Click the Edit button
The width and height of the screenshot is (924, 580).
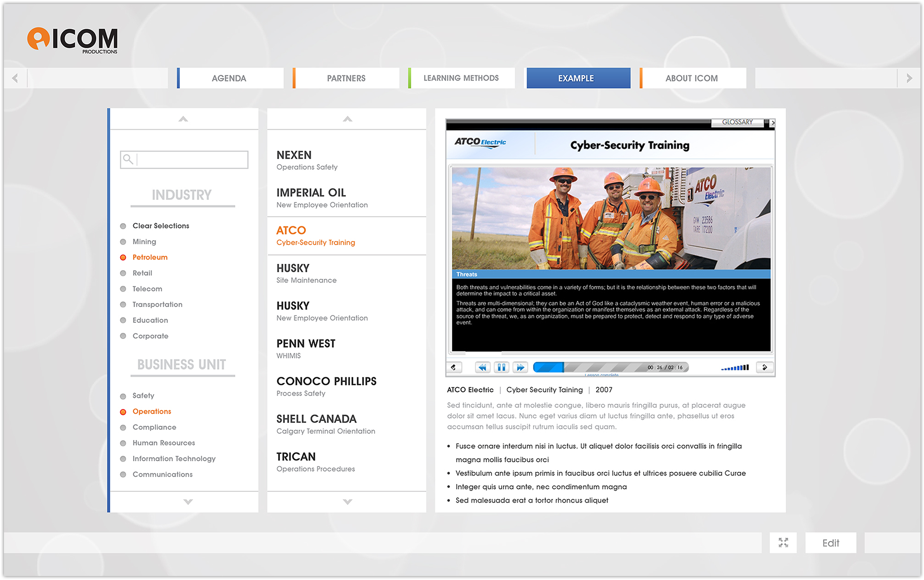[830, 543]
